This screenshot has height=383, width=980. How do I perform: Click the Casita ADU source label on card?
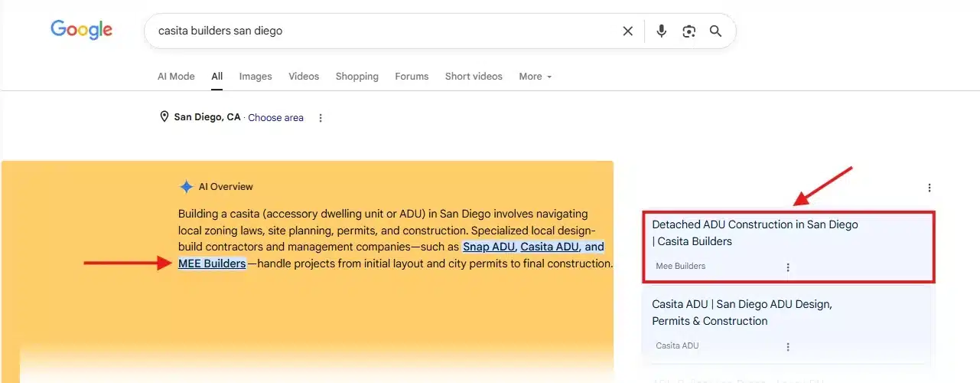pos(677,345)
